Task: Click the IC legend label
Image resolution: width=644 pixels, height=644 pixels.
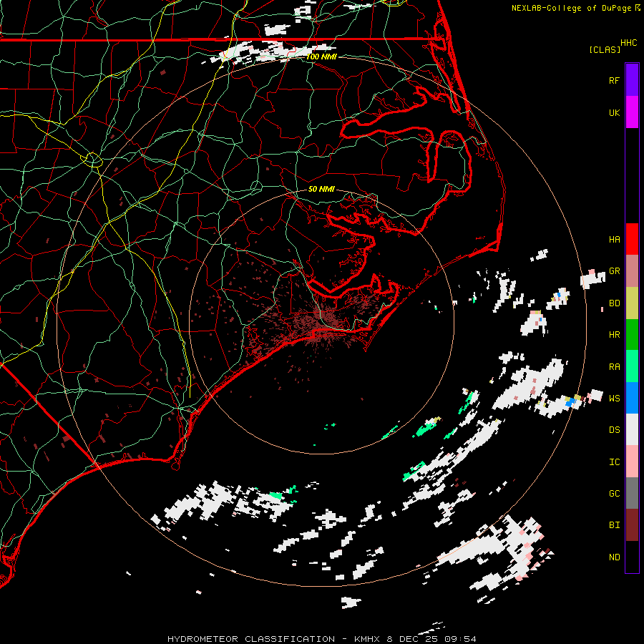Action: click(614, 462)
